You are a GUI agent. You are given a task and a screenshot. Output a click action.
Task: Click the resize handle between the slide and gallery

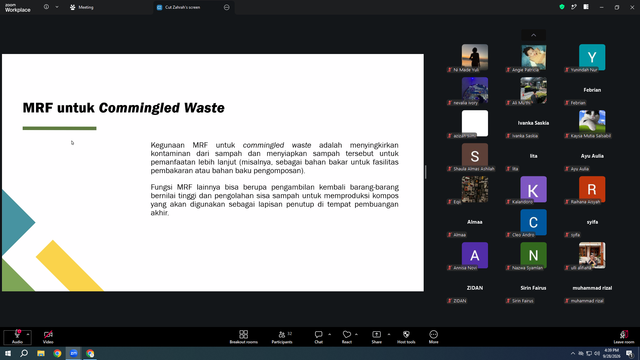pyautogui.click(x=425, y=172)
